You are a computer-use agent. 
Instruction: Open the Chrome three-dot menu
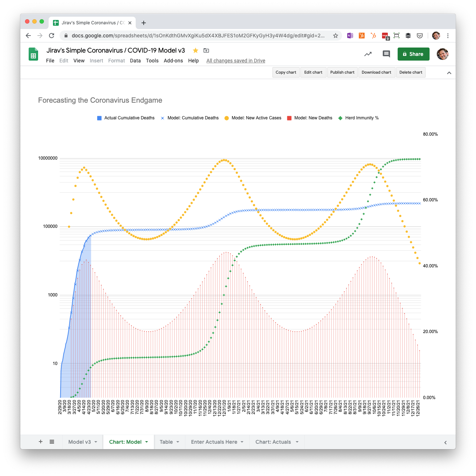click(x=448, y=36)
